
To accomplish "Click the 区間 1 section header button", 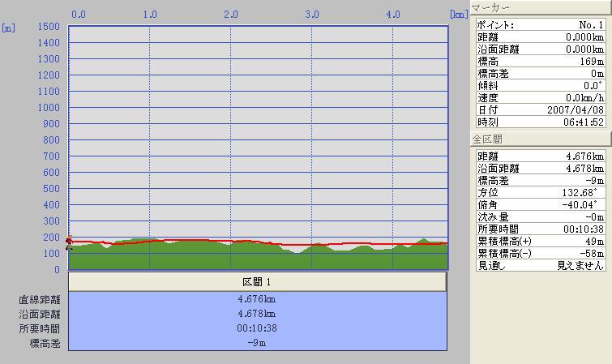I will [258, 281].
